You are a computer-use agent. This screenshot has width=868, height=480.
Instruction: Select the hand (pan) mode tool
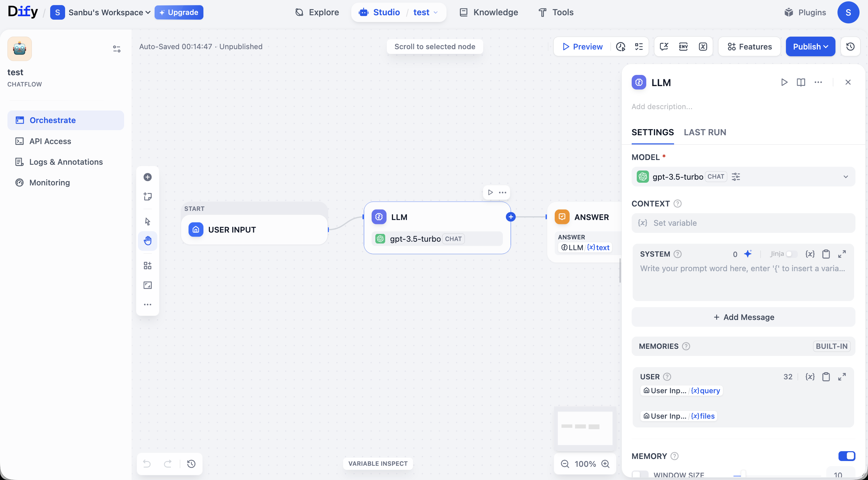click(147, 241)
